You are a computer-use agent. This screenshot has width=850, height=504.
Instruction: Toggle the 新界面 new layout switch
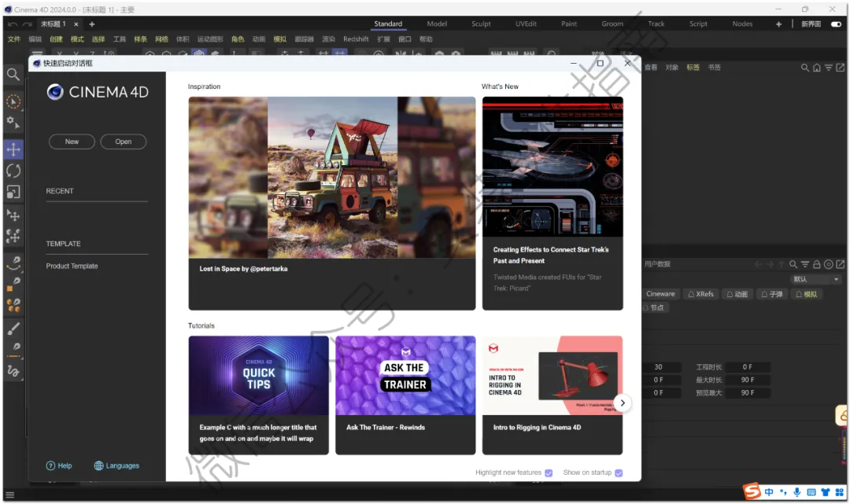(836, 24)
